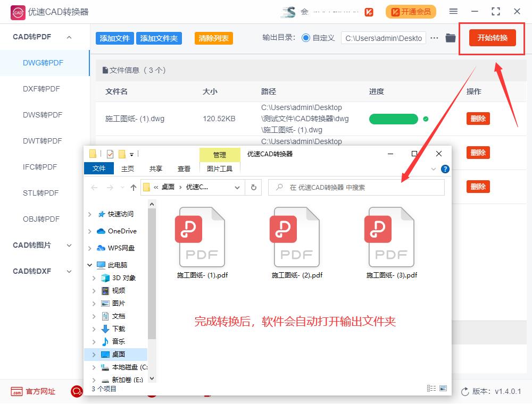Open the hamburger menu in title bar

454,12
